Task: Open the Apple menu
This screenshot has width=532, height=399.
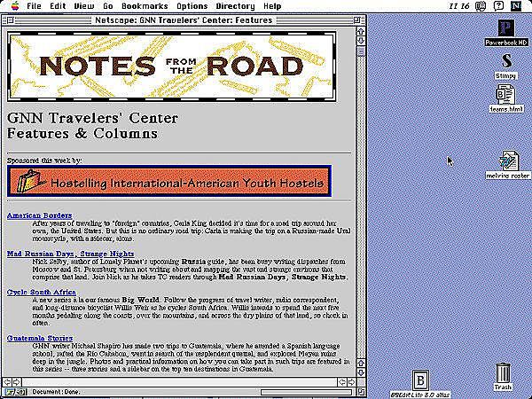Action: (15, 6)
